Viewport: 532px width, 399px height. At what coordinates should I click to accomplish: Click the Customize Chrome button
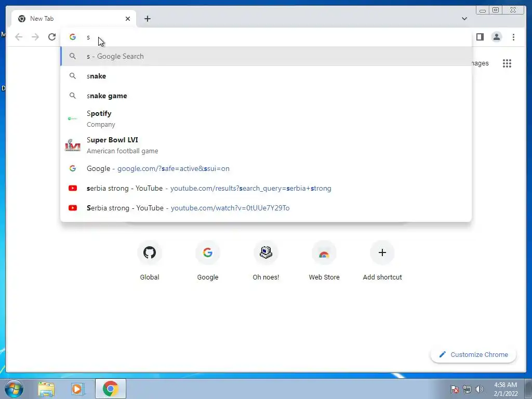473,354
